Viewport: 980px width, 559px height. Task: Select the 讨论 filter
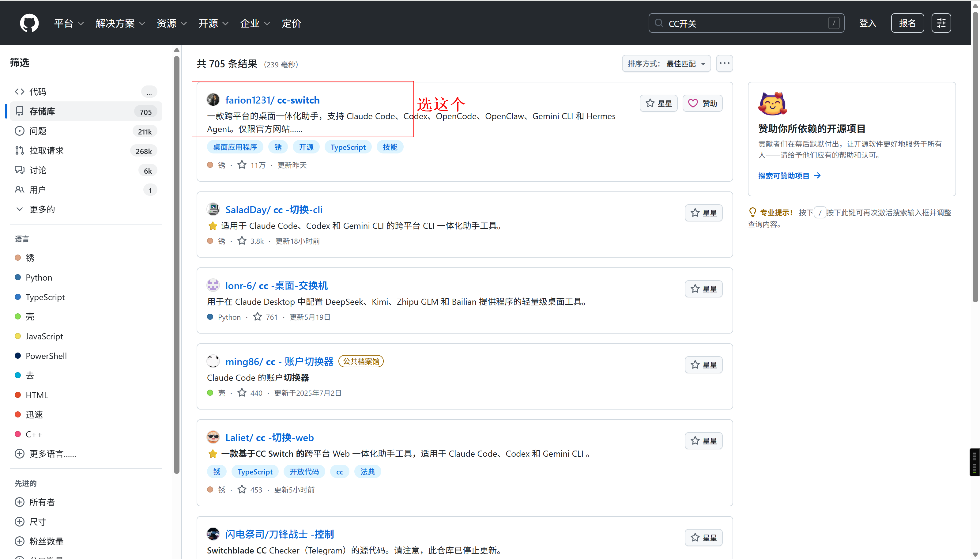pyautogui.click(x=86, y=170)
